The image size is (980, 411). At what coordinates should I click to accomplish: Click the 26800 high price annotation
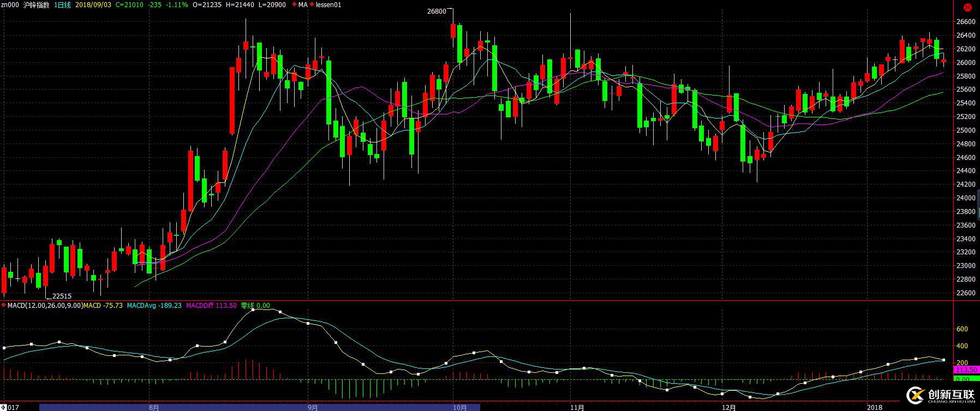[x=437, y=11]
